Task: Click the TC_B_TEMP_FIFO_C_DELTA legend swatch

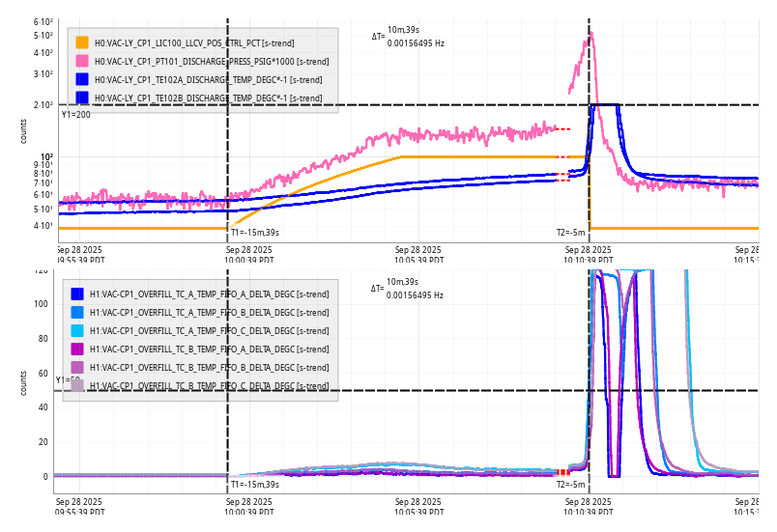Action: [x=77, y=385]
